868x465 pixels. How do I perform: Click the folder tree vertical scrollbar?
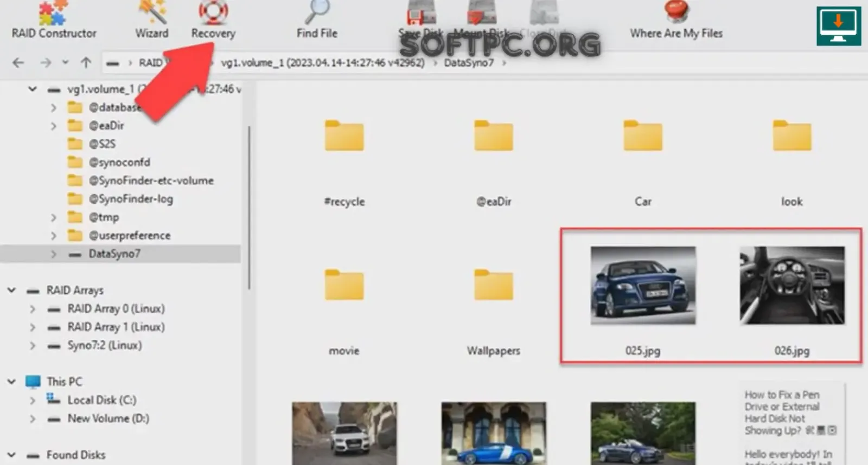pos(249,207)
